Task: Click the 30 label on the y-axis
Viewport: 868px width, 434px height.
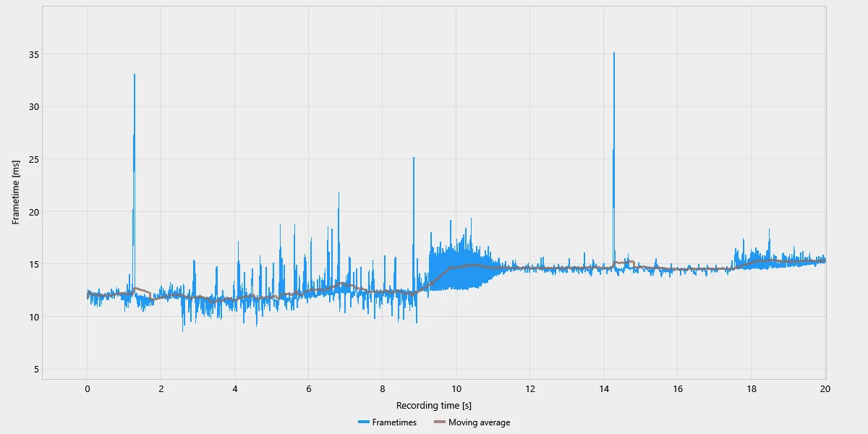Action: click(x=35, y=106)
